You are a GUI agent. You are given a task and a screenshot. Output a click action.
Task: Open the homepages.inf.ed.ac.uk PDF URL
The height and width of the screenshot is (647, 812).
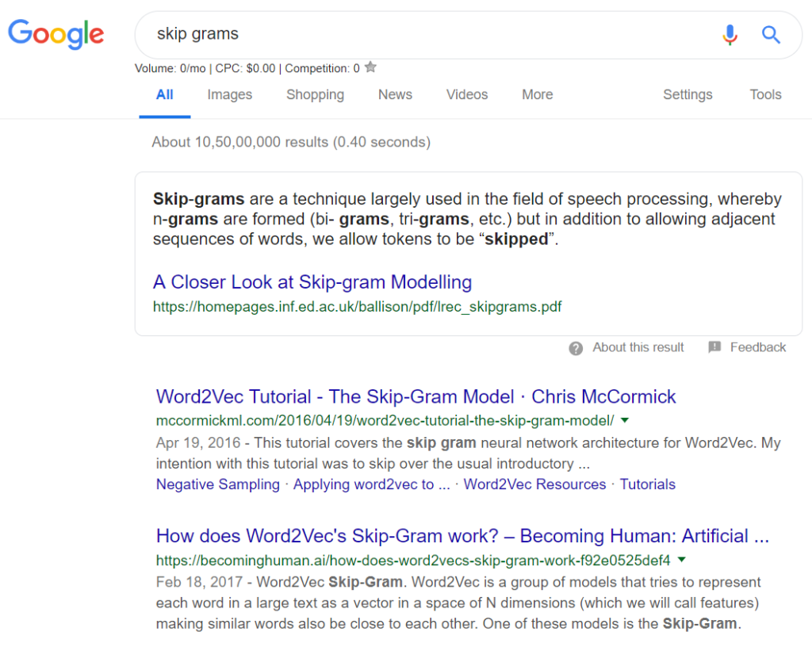[357, 307]
